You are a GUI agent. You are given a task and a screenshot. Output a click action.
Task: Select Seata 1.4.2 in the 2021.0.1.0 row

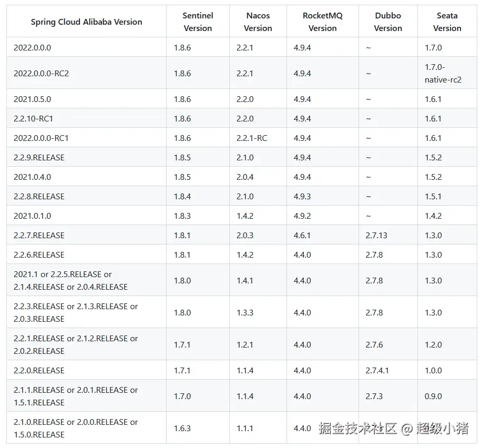point(433,216)
